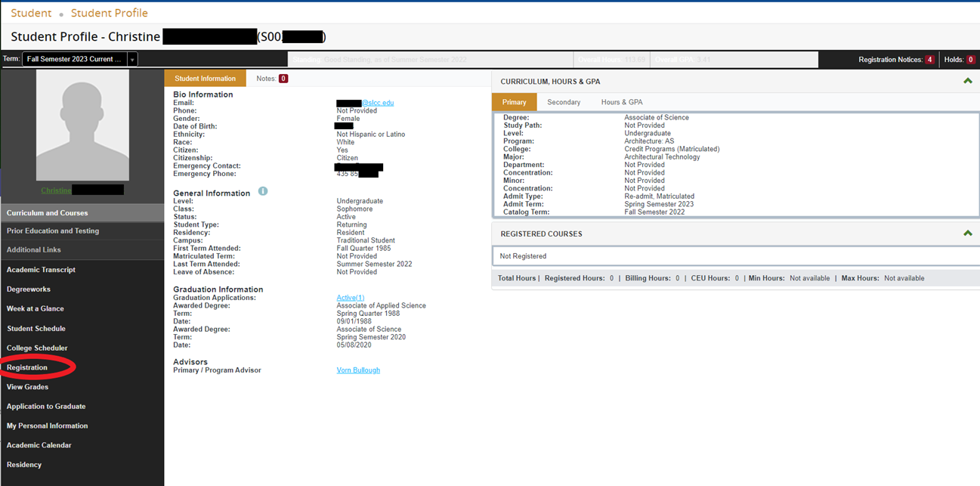Click the General Information info icon

click(263, 191)
